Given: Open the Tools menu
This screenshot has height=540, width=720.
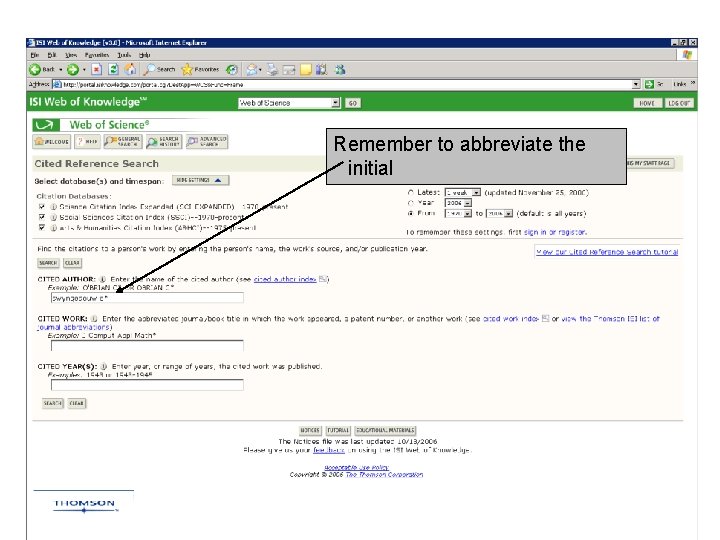Looking at the screenshot, I should [124, 55].
